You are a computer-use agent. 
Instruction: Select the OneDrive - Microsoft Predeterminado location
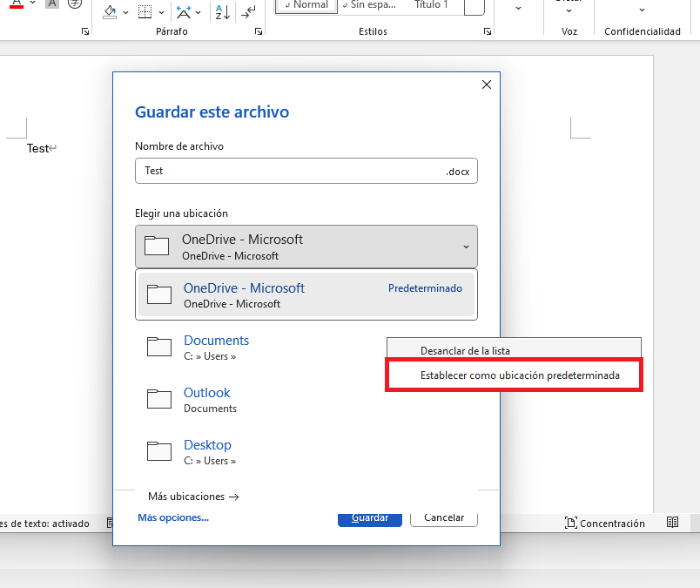pos(306,295)
